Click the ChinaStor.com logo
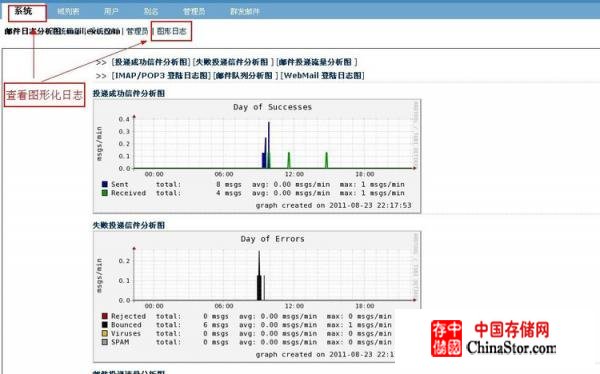600x374 pixels. tap(494, 338)
